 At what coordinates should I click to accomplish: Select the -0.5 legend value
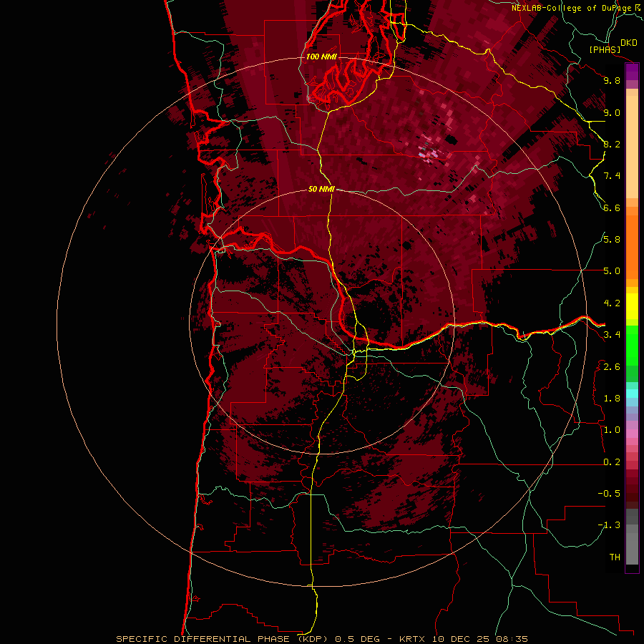609,494
